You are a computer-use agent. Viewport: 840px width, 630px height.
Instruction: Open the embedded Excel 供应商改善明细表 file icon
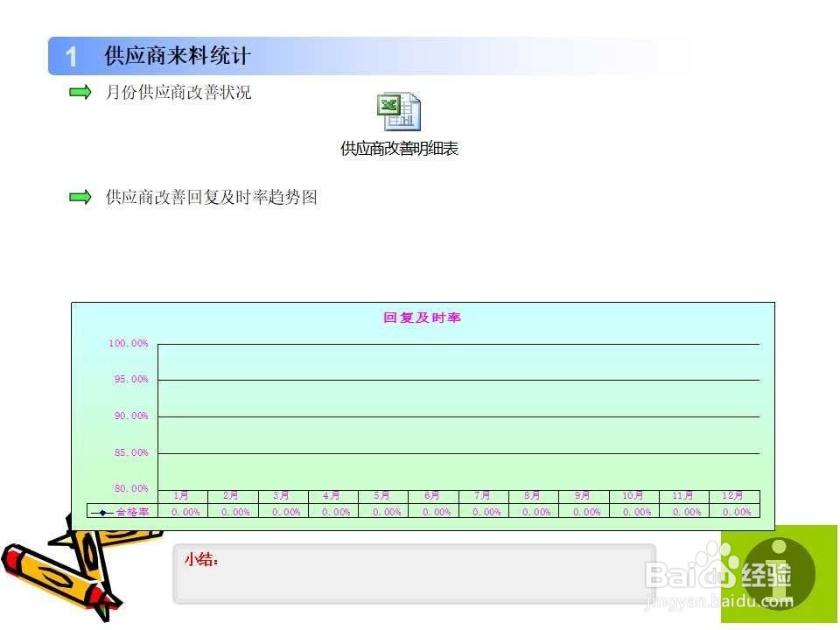pyautogui.click(x=399, y=112)
